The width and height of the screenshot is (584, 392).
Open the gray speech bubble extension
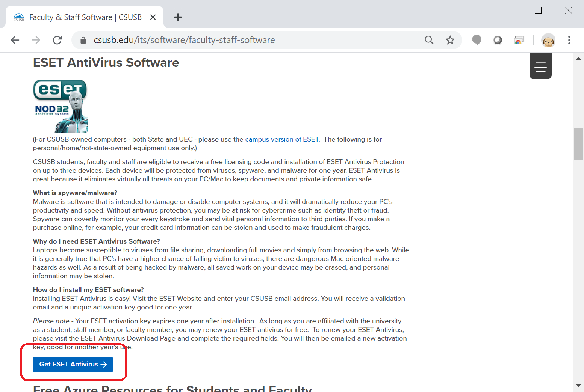click(x=477, y=40)
